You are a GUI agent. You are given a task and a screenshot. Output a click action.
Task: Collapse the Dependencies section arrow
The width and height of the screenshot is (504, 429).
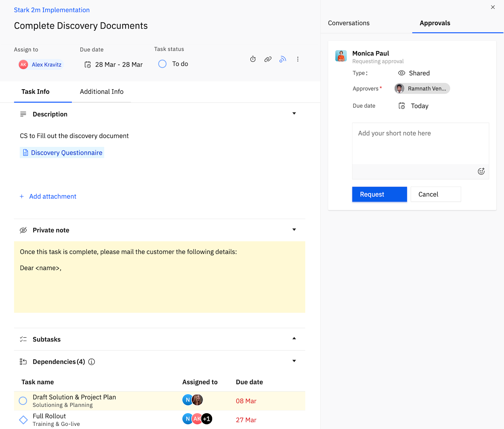(294, 361)
